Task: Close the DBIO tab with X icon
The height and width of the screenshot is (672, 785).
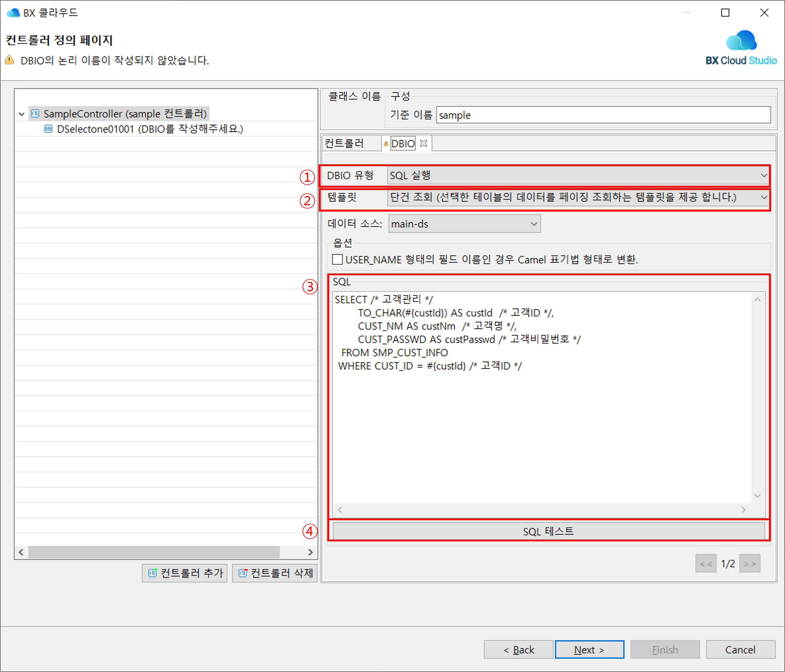Action: 424,144
